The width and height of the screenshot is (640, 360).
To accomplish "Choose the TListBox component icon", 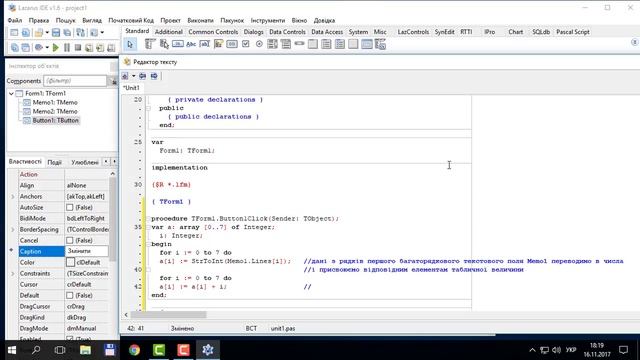I will [x=272, y=44].
